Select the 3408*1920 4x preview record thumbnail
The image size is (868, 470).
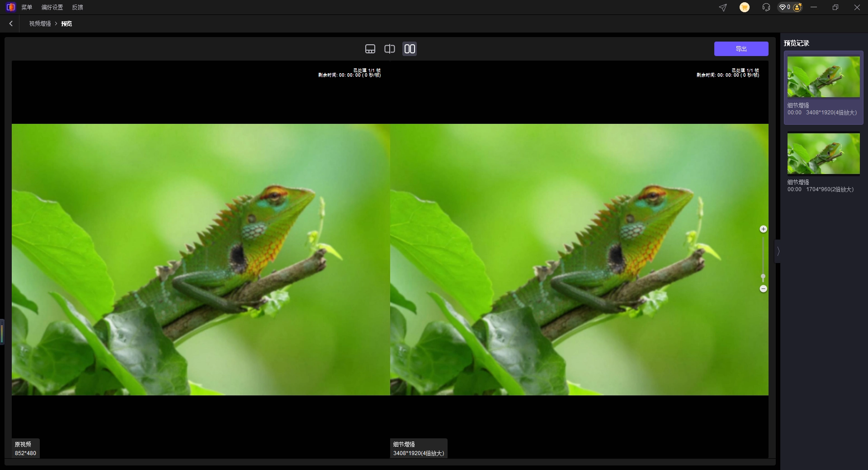click(823, 77)
